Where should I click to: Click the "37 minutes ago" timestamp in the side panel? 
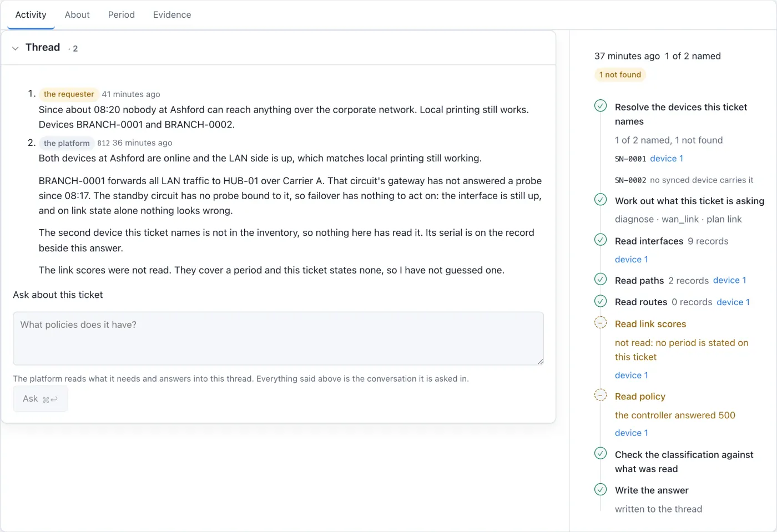pos(627,56)
